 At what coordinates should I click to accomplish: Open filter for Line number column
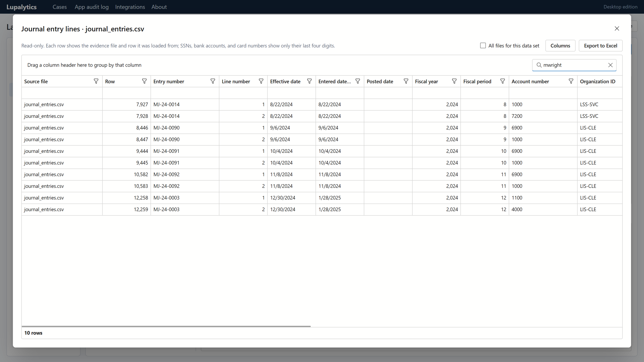click(x=261, y=81)
